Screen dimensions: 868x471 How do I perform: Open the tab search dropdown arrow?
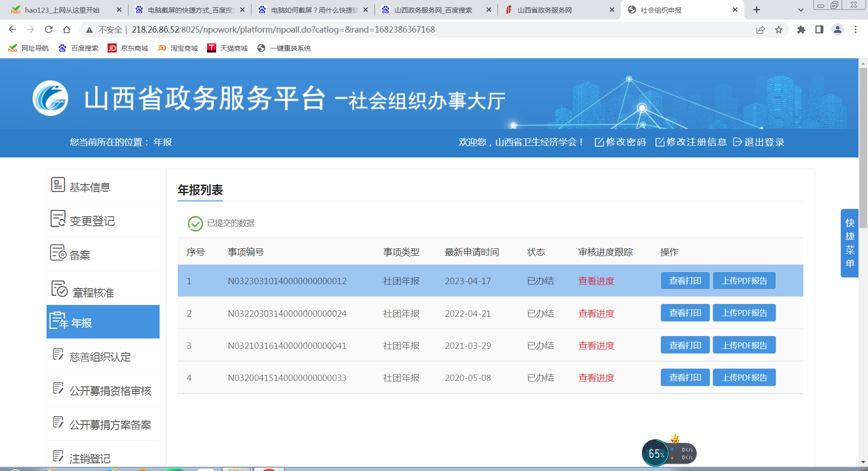(801, 10)
